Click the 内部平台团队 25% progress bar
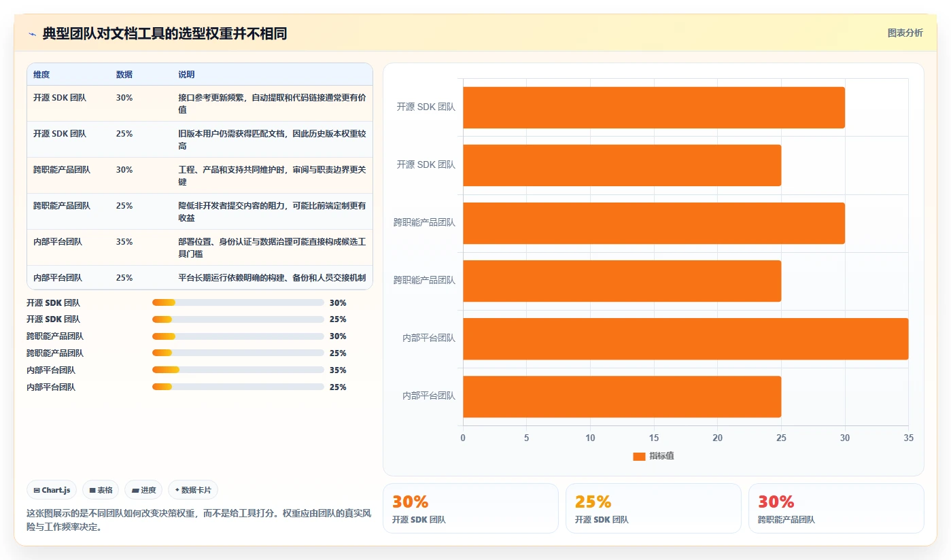The width and height of the screenshot is (951, 560). tap(238, 387)
